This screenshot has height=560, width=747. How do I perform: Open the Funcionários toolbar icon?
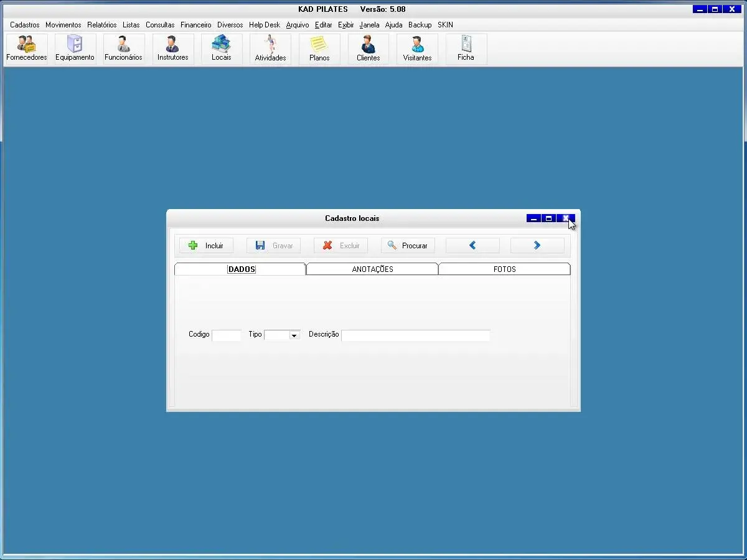(x=124, y=49)
